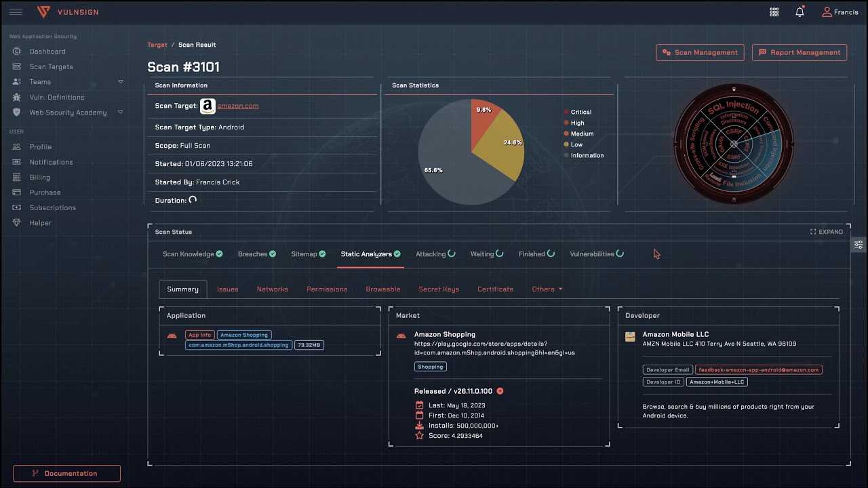This screenshot has width=868, height=488.
Task: Click the com.amazon.mShop.android.shopping package tag
Action: pyautogui.click(x=239, y=345)
